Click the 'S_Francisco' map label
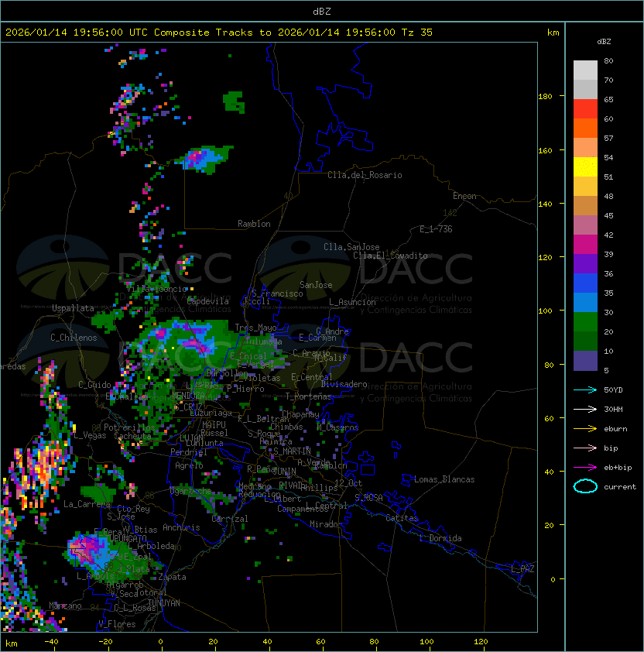Image resolution: width=644 pixels, height=652 pixels. click(278, 293)
